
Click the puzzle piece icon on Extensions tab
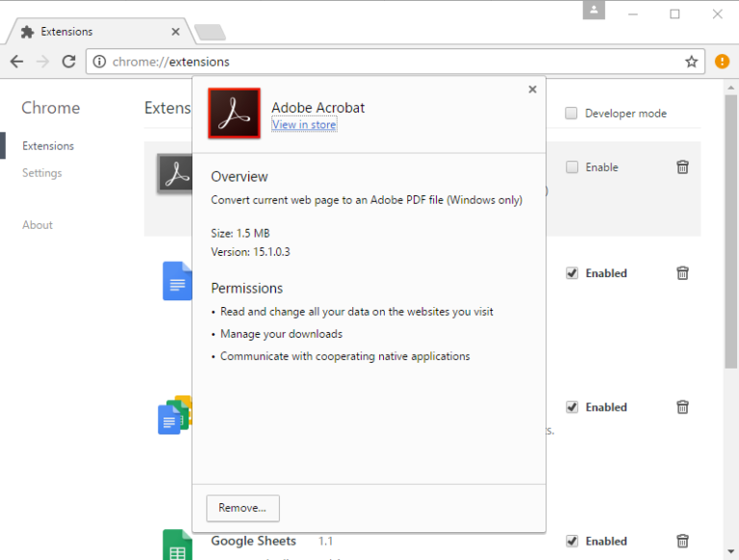28,32
